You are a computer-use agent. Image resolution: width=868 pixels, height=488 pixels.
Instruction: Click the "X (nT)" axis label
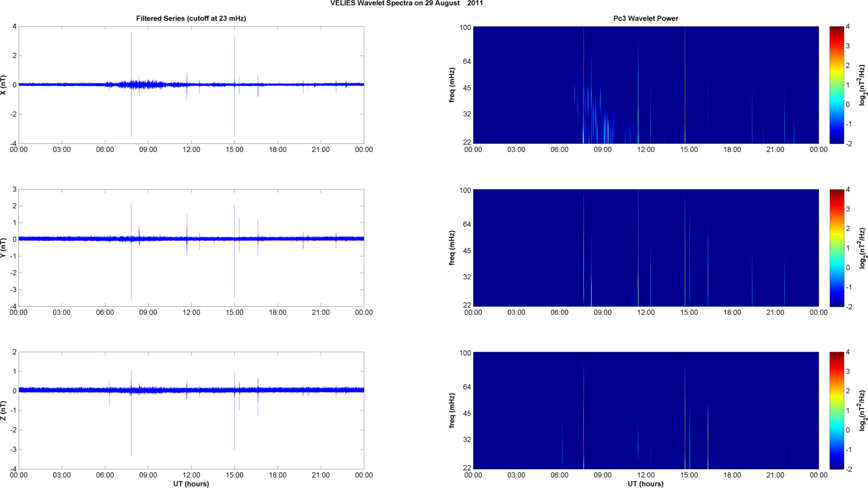coord(5,85)
